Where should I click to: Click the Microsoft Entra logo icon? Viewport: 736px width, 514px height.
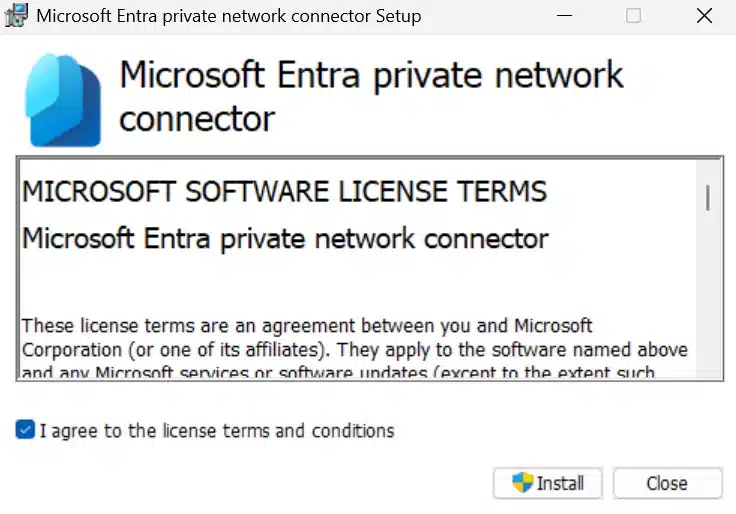pos(65,100)
